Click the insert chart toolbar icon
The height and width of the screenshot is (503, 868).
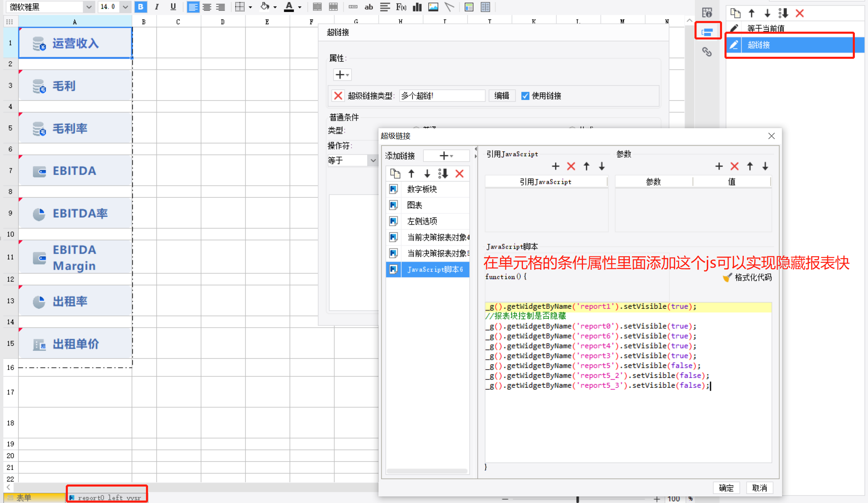(x=417, y=7)
